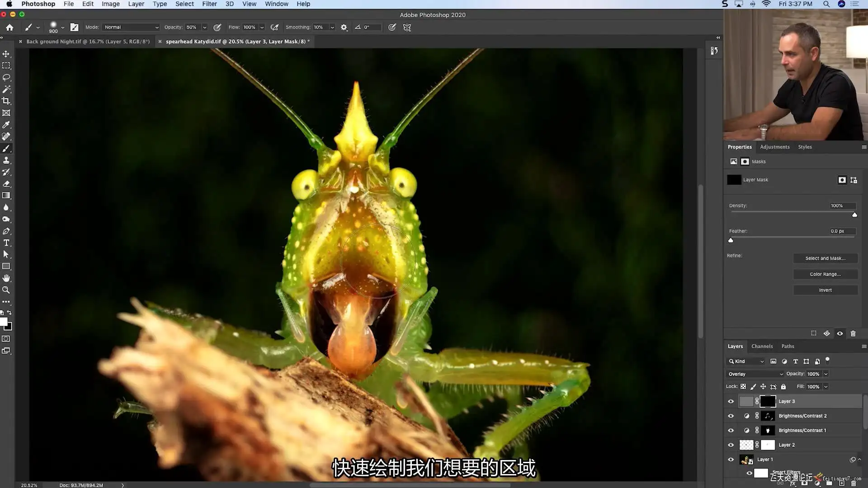
Task: Expand the brush Opacity 50% dropdown arrow
Action: 205,27
